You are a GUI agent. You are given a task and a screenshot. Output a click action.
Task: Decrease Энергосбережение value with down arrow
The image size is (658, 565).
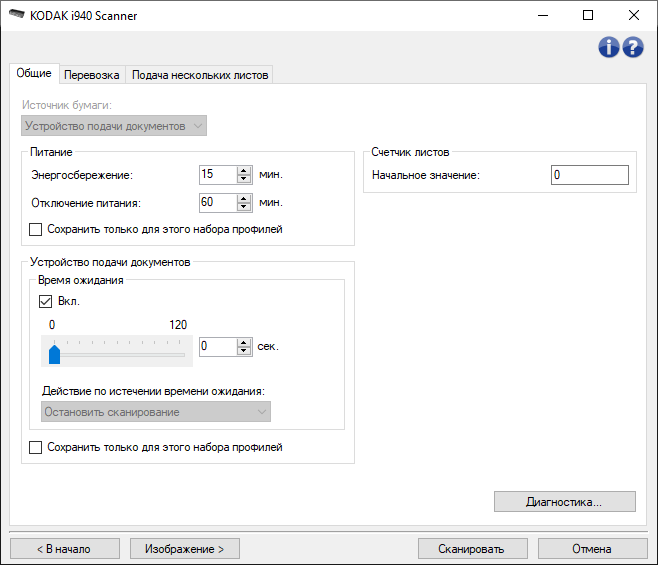244,179
